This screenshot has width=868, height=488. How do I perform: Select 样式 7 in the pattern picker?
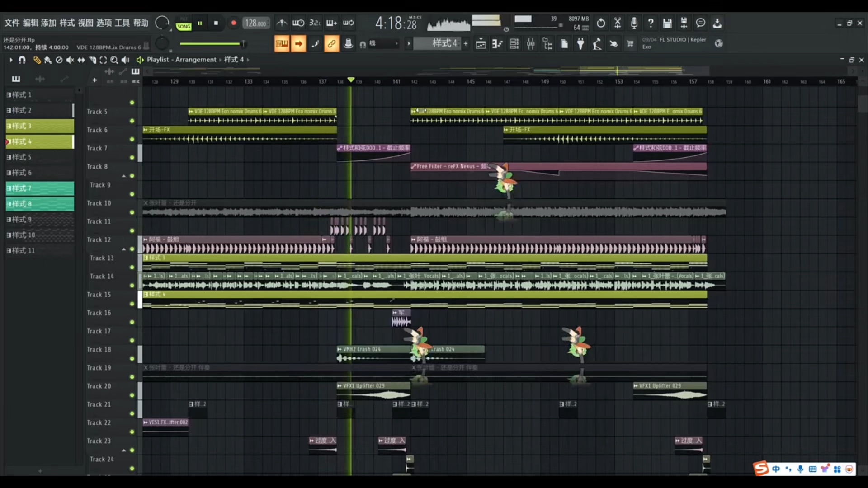(x=40, y=188)
